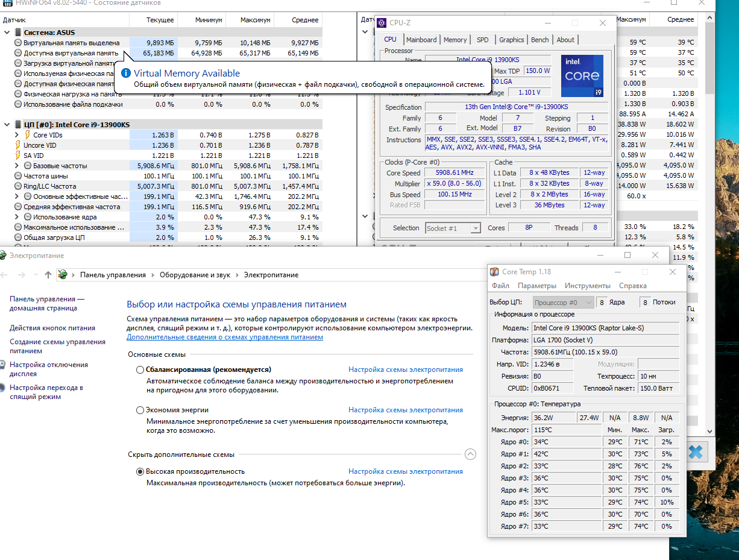Collapse the Система: ASUS sensor group

click(x=7, y=33)
